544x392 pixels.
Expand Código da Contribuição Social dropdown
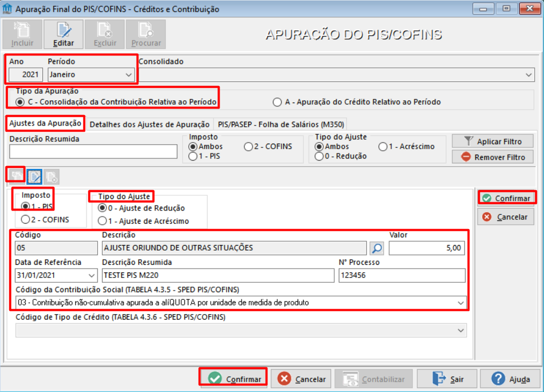[x=461, y=303]
